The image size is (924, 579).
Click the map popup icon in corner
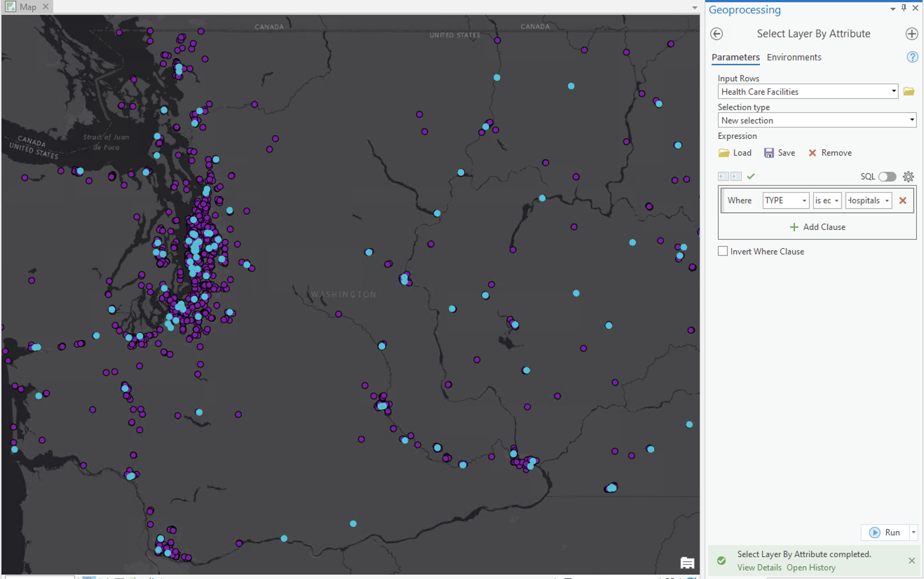coord(687,563)
